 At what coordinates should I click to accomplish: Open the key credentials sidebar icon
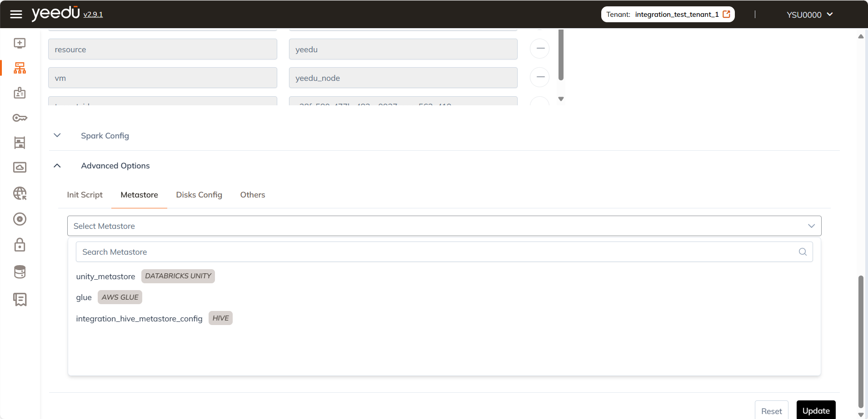point(20,118)
